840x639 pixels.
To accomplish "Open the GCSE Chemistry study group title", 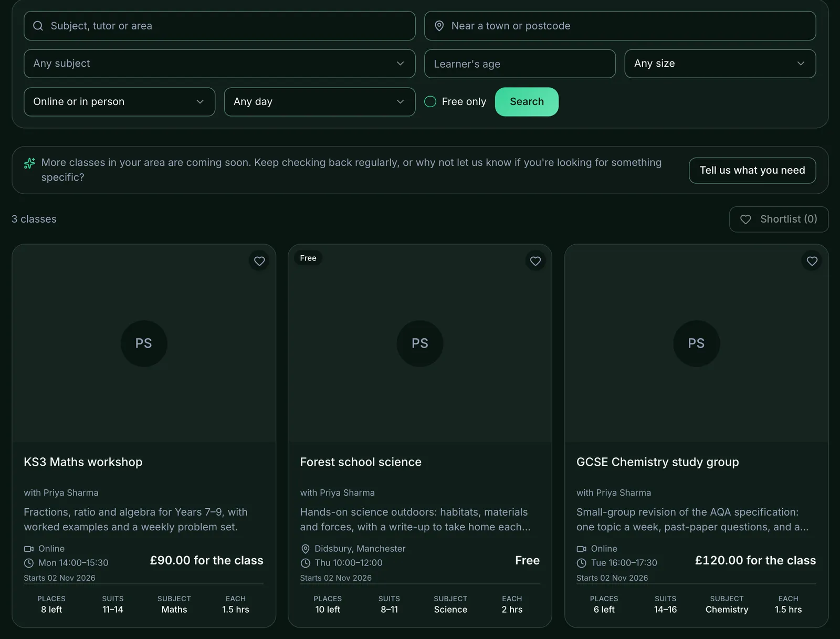I will click(657, 462).
